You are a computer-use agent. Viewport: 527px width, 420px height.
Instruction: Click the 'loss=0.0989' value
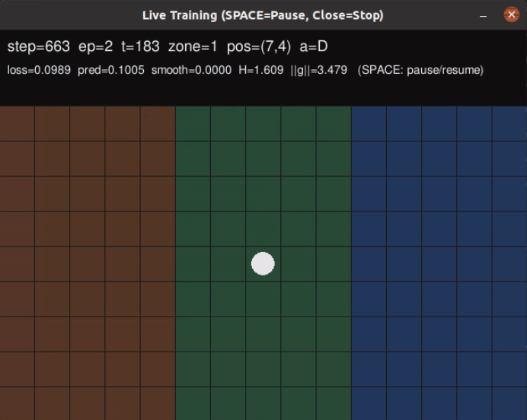point(39,70)
